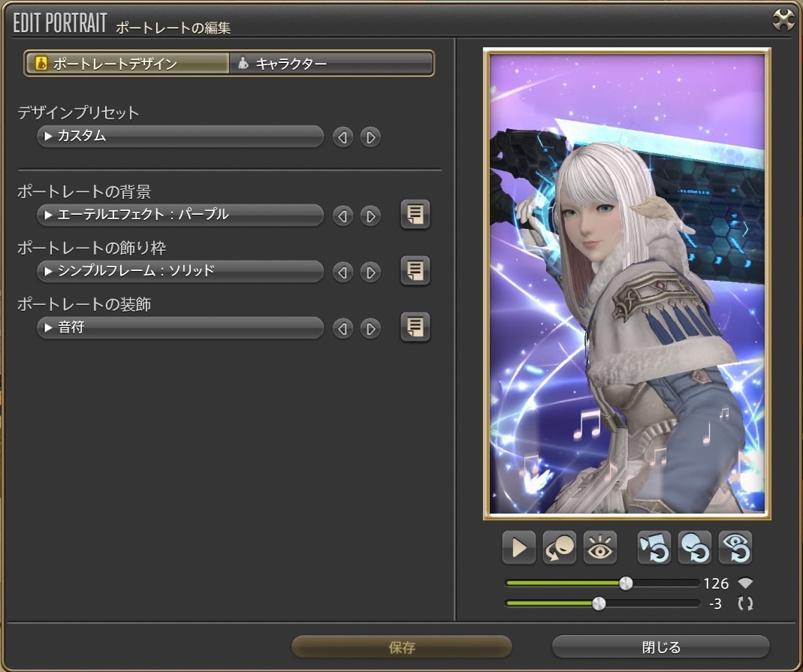Image resolution: width=803 pixels, height=672 pixels.
Task: Reset the camera position icon
Action: click(x=654, y=548)
